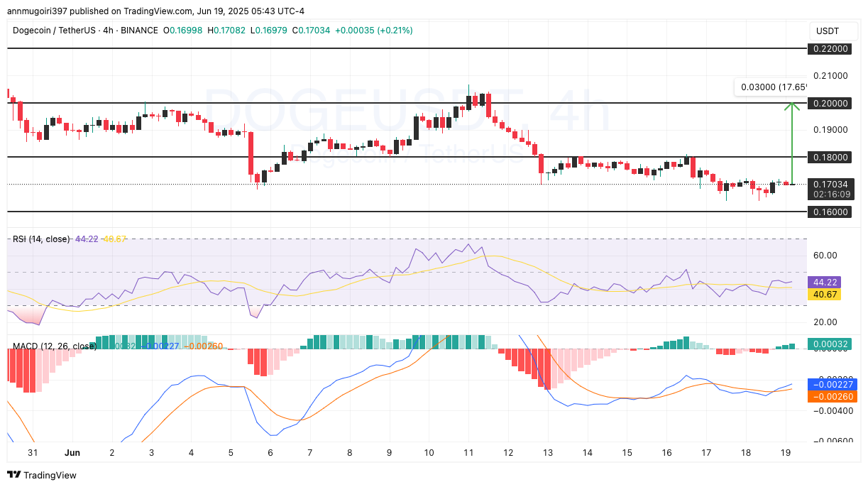Click date axis label 10
Screen dimensions: 868x487
(x=429, y=452)
